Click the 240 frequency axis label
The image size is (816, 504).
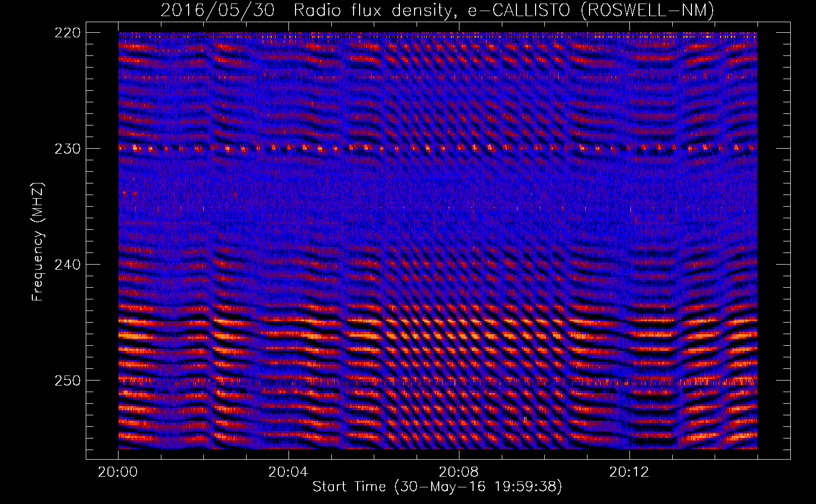click(x=67, y=265)
